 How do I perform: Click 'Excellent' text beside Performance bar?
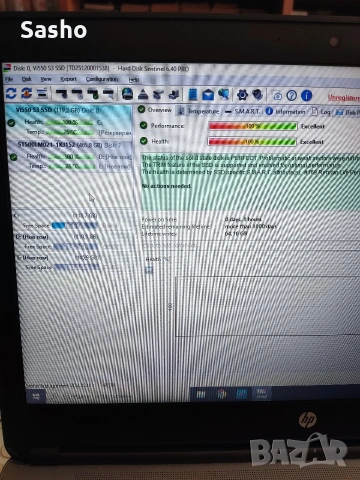click(x=313, y=126)
